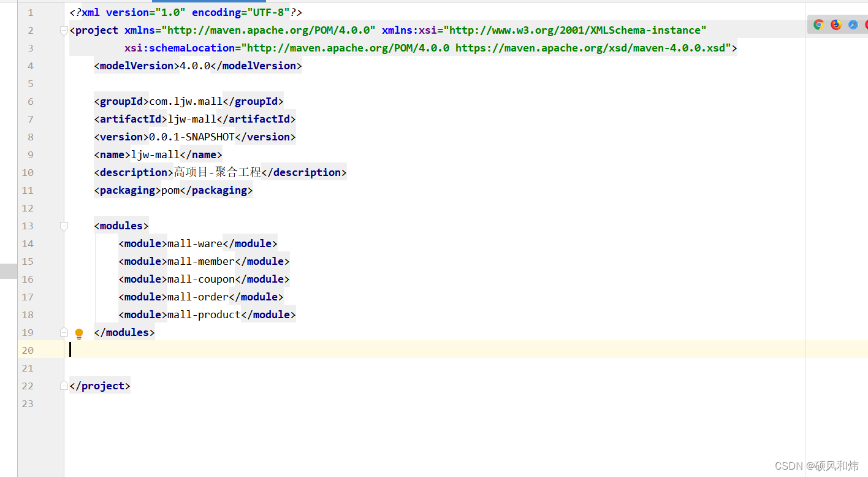This screenshot has height=477, width=868.
Task: Click the xmlns POM/4.0.0 namespace URL
Action: click(x=268, y=30)
